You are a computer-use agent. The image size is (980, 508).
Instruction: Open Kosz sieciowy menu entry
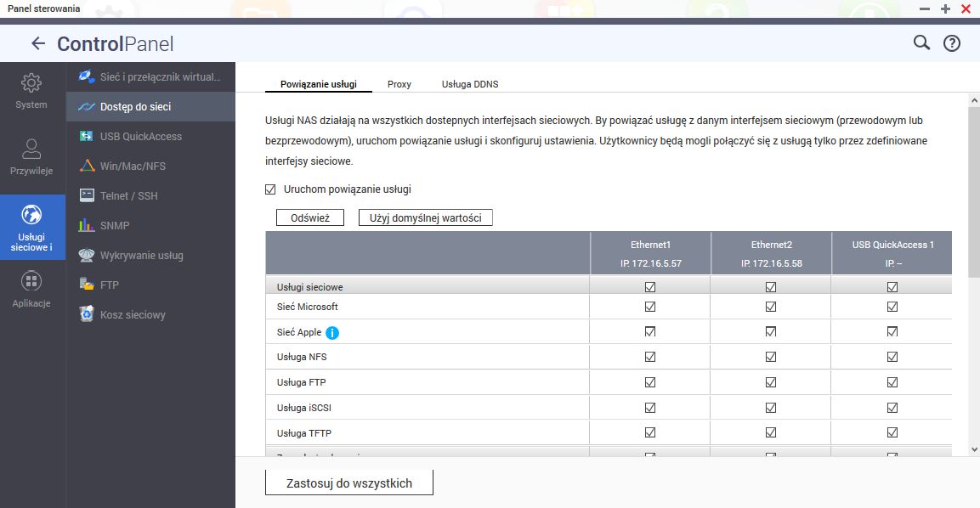(x=150, y=314)
